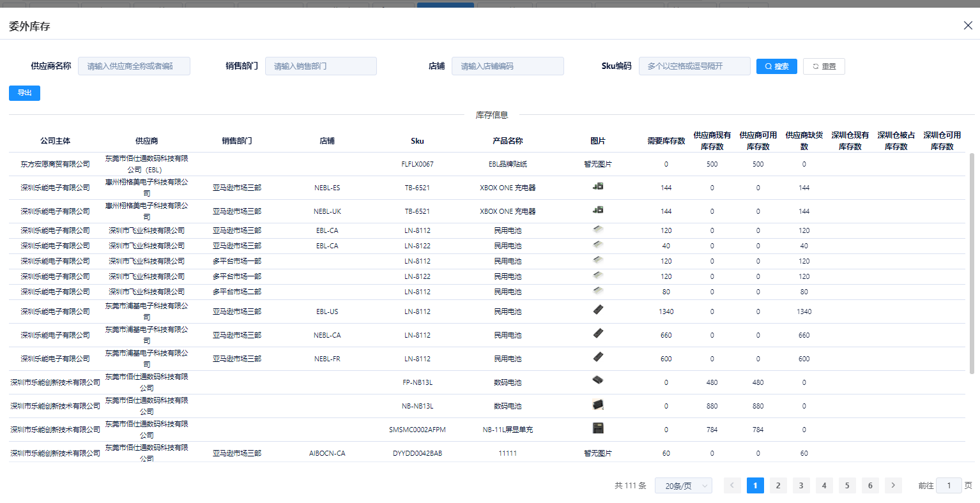Screen dimensions: 980x503
Task: Click the reset button with refresh icon
Action: [823, 66]
